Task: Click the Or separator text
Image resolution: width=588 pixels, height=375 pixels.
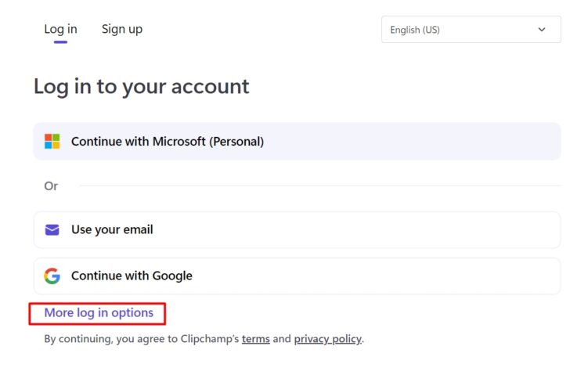Action: point(51,186)
